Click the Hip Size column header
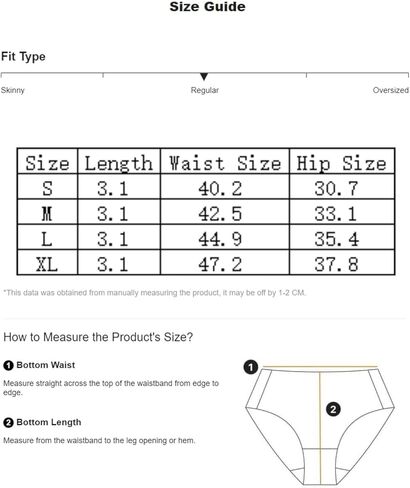 (x=341, y=164)
